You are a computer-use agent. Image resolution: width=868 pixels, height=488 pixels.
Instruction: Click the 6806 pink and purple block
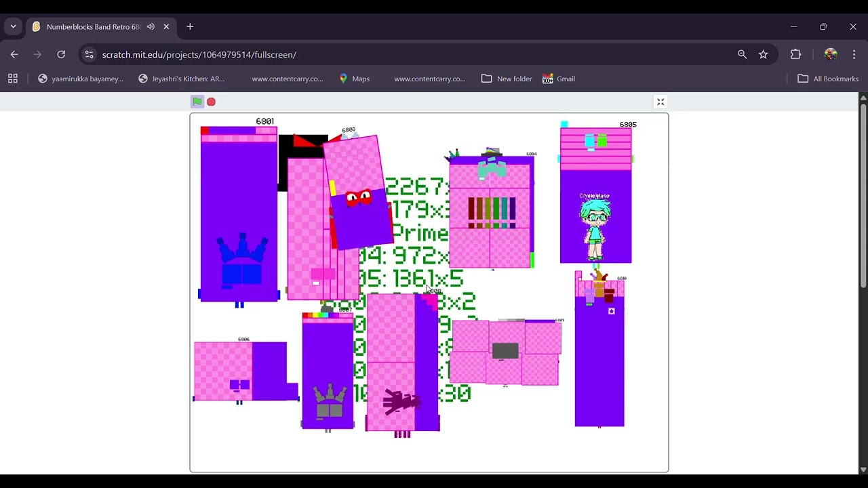pyautogui.click(x=245, y=371)
